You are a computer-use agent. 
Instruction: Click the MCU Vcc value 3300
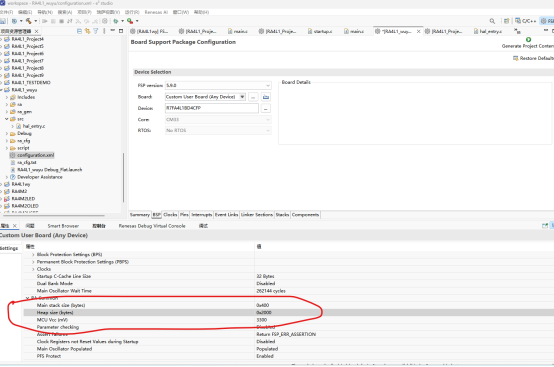pos(262,320)
